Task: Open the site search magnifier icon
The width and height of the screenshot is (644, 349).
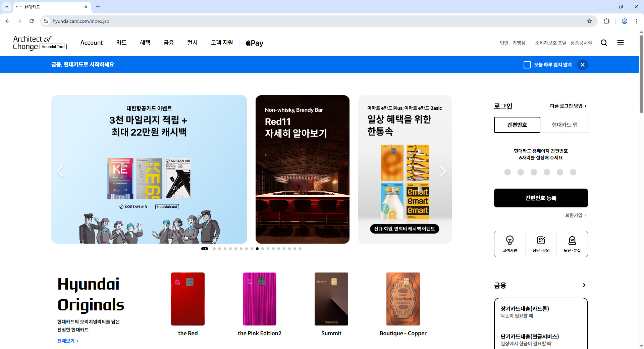Action: click(x=604, y=43)
